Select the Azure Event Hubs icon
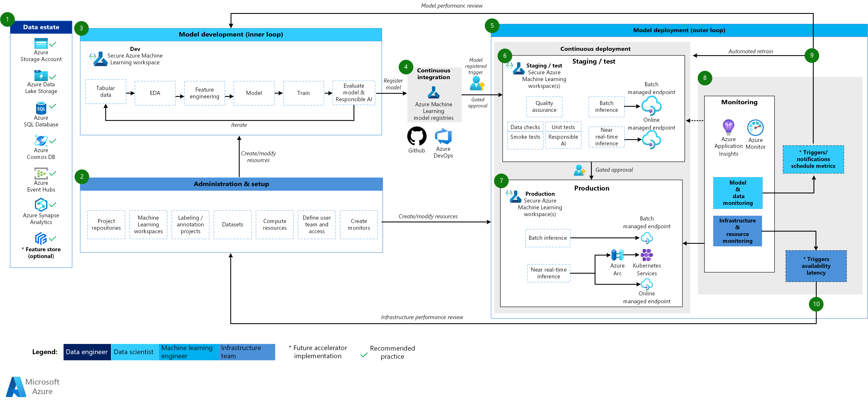Screen dimensions: 868x400 click(41, 173)
